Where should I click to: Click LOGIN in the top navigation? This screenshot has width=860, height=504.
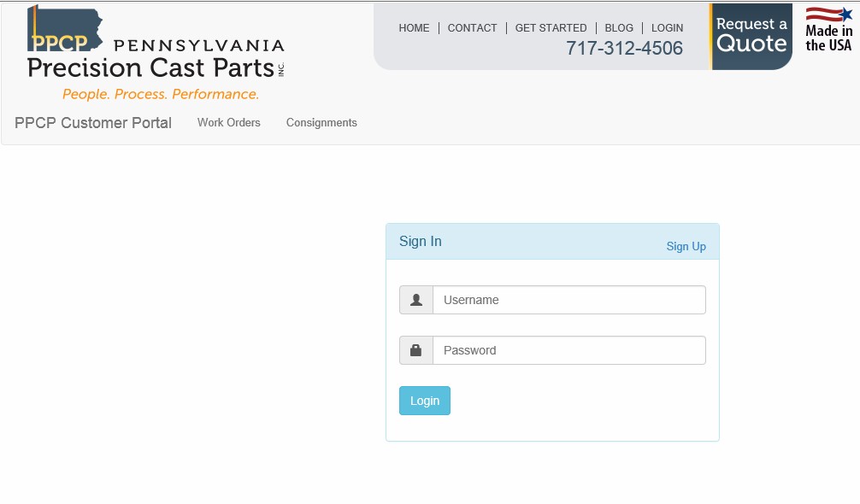pos(667,28)
